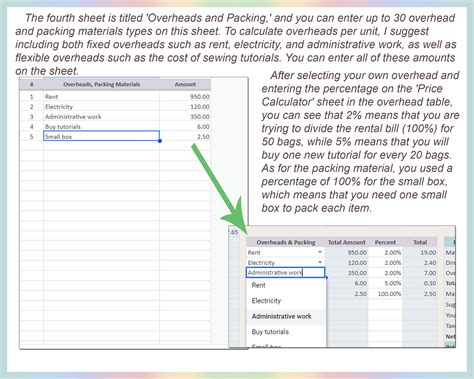The width and height of the screenshot is (474, 379).
Task: Click the fill handle of the Small box cell
Action: (160, 141)
